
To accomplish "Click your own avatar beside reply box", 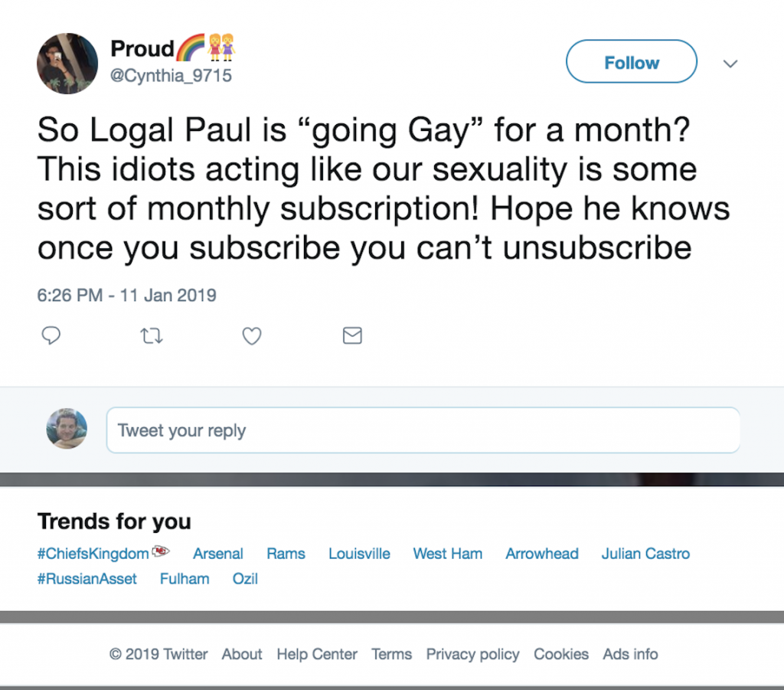I will [x=67, y=429].
